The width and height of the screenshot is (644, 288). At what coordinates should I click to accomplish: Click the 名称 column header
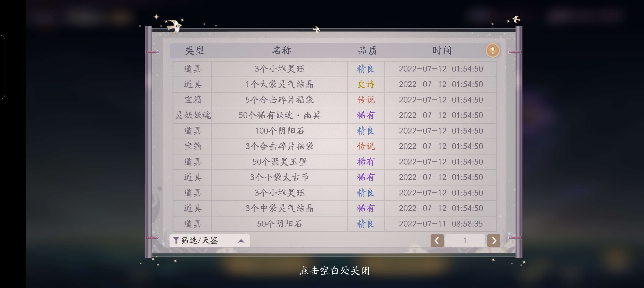[x=282, y=50]
